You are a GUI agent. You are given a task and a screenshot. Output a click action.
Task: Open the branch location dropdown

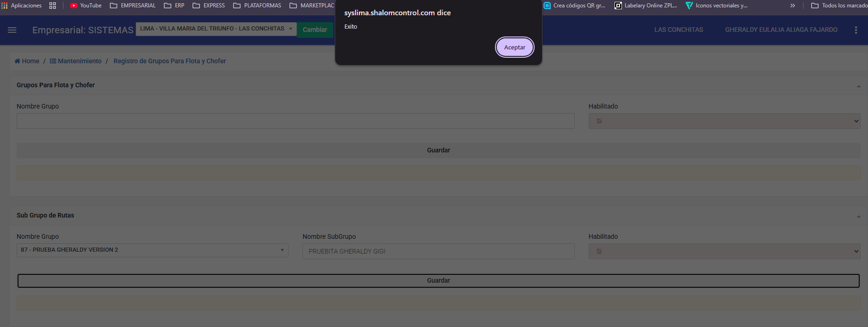coord(216,29)
